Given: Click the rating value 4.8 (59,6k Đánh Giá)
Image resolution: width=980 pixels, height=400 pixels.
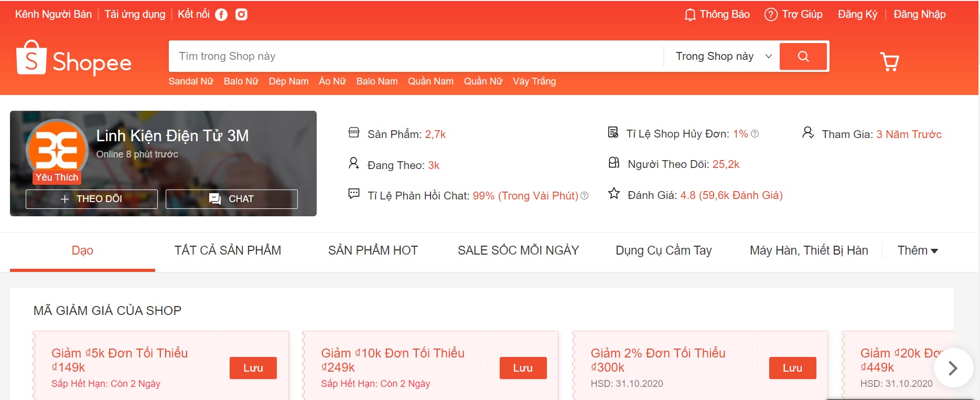Looking at the screenshot, I should [x=731, y=195].
